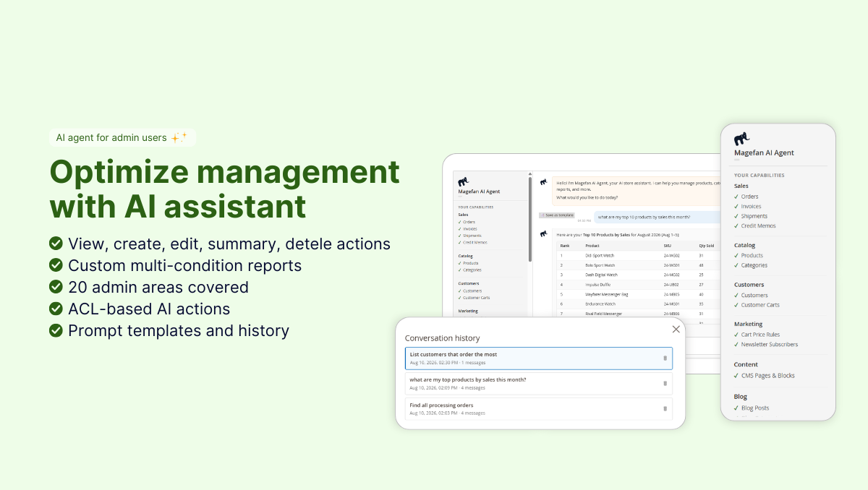Click Categories in the large capabilities card
The height and width of the screenshot is (490, 868).
(x=754, y=265)
